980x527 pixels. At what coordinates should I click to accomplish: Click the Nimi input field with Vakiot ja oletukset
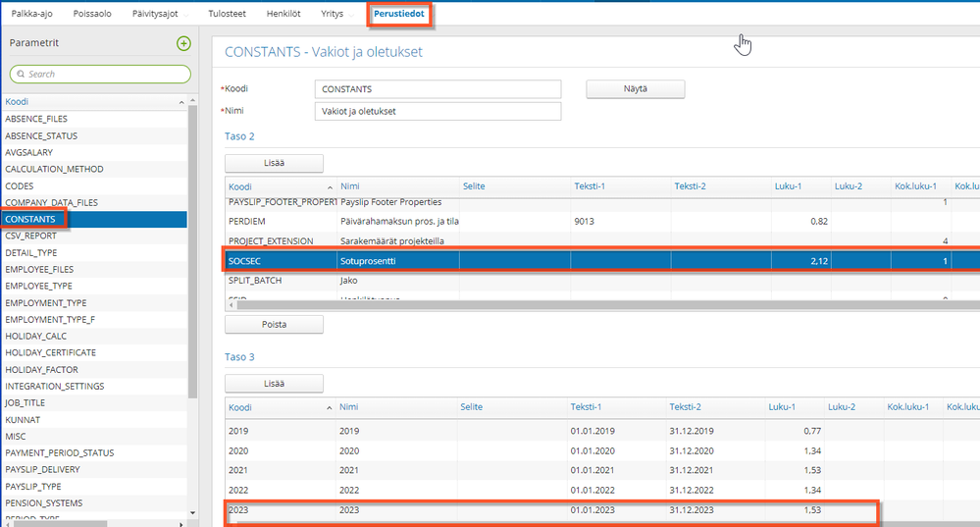tap(438, 111)
